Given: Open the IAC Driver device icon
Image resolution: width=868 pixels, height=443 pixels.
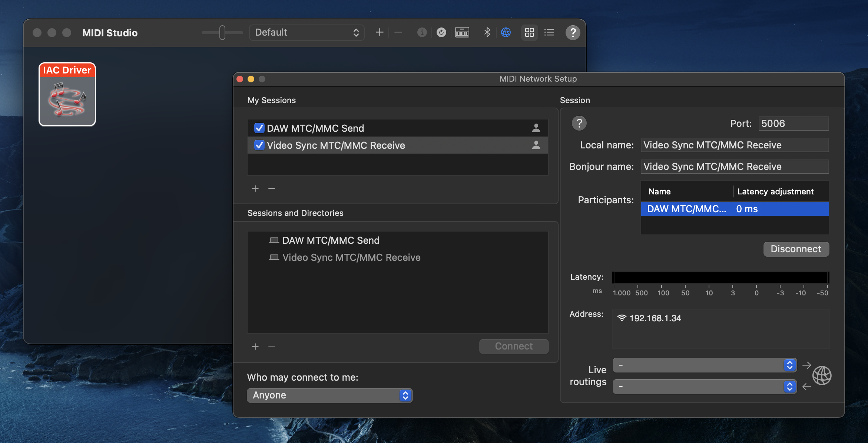Looking at the screenshot, I should pos(67,95).
